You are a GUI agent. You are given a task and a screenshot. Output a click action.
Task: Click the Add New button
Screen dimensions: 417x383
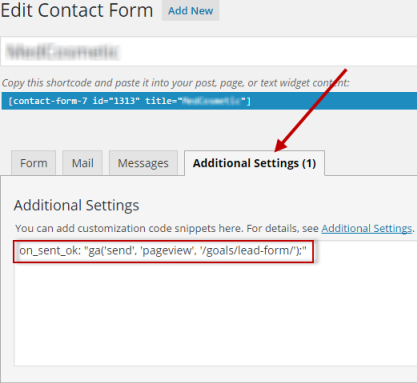[x=190, y=11]
